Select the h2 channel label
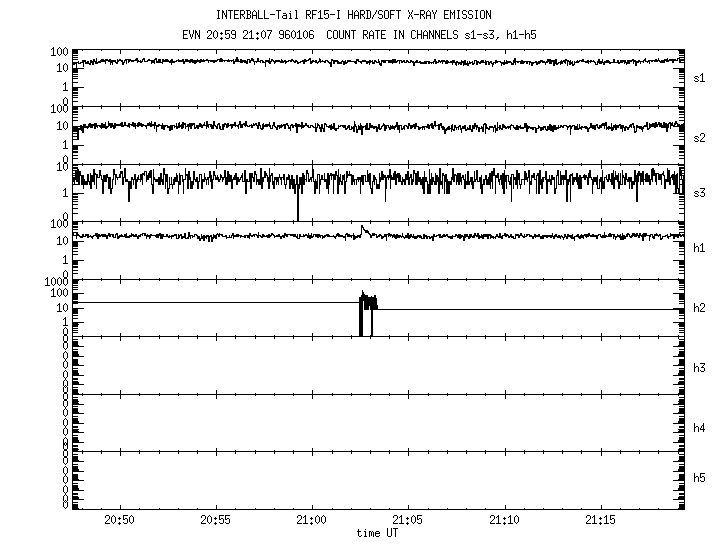This screenshot has width=720, height=550. point(700,308)
